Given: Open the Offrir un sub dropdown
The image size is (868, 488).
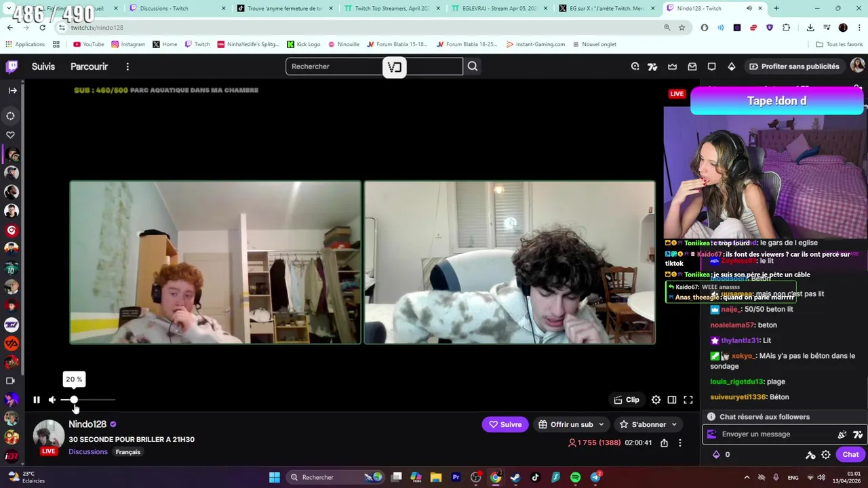Looking at the screenshot, I should click(571, 424).
